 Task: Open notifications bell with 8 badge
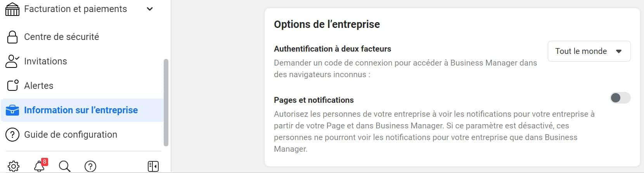pos(40,166)
